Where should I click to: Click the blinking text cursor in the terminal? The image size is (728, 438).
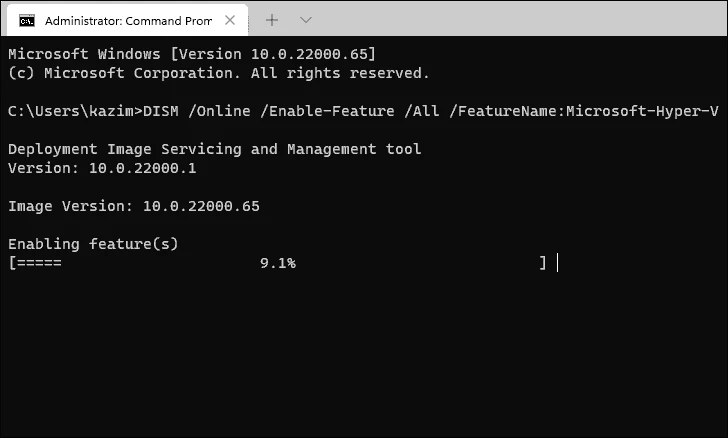coord(557,263)
